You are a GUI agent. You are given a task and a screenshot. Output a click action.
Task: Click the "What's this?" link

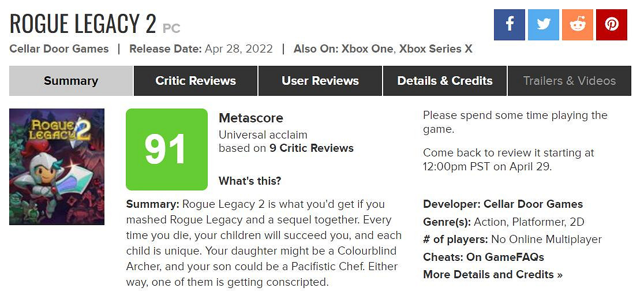pyautogui.click(x=250, y=181)
